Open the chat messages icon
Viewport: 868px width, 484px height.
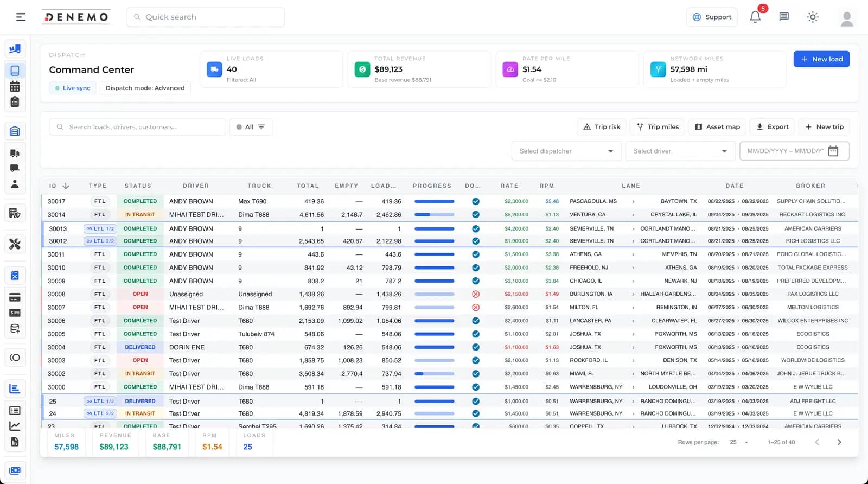coord(783,17)
